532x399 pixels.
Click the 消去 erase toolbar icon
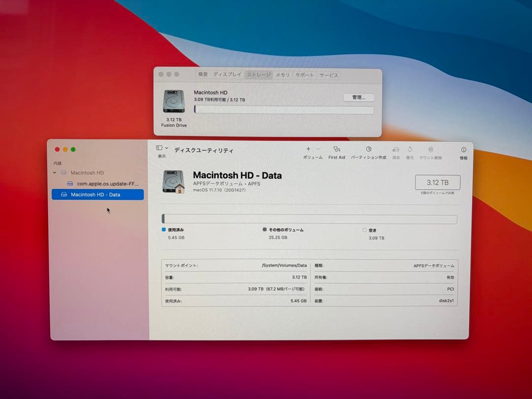(x=396, y=149)
